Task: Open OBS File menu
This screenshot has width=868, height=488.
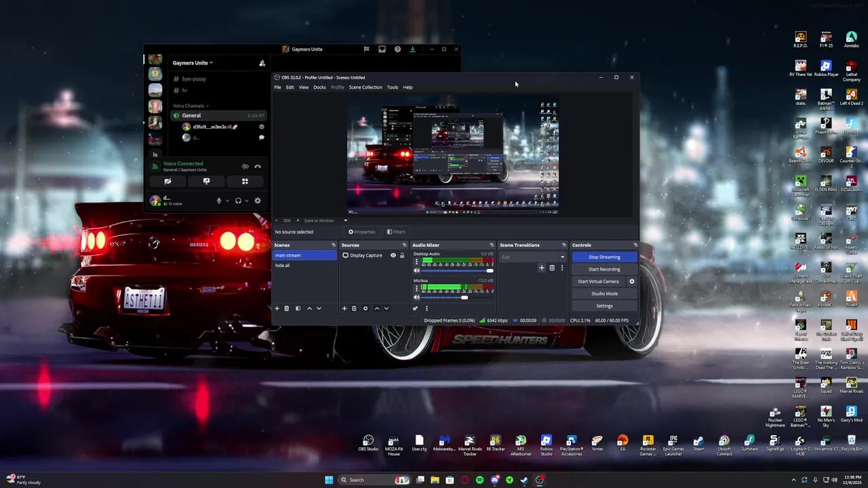Action: pyautogui.click(x=277, y=87)
